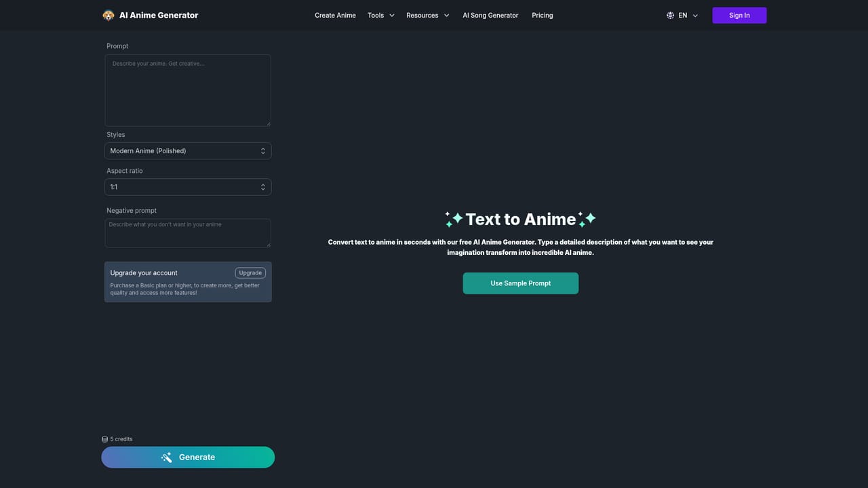Screen dimensions: 868x488
Task: Open the Styles dropdown showing Modern Anime
Action: click(x=188, y=150)
